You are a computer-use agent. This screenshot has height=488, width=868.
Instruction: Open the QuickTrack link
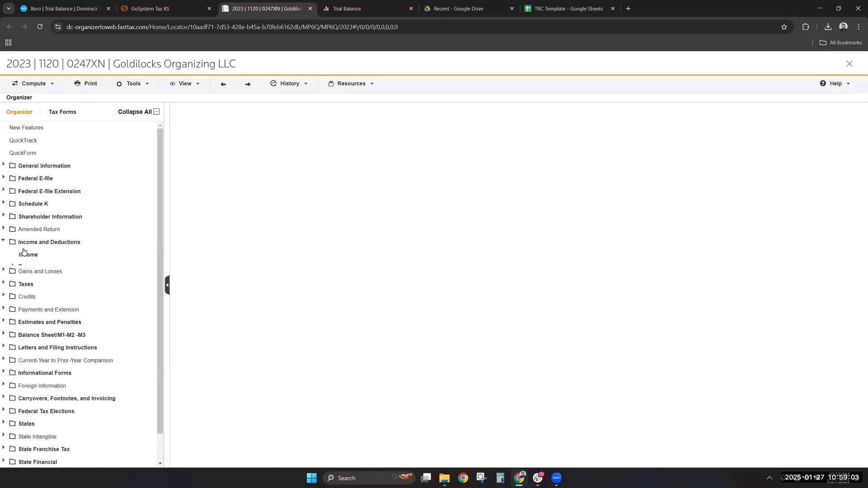pos(23,141)
